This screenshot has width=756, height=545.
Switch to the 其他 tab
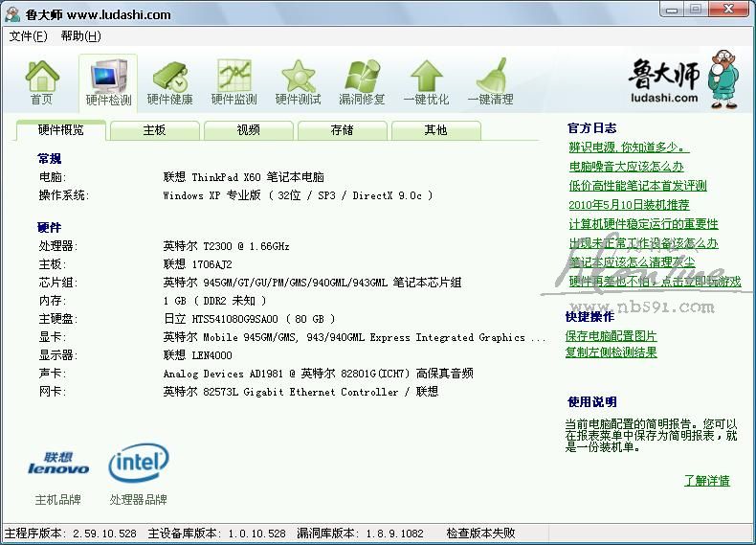pos(435,129)
